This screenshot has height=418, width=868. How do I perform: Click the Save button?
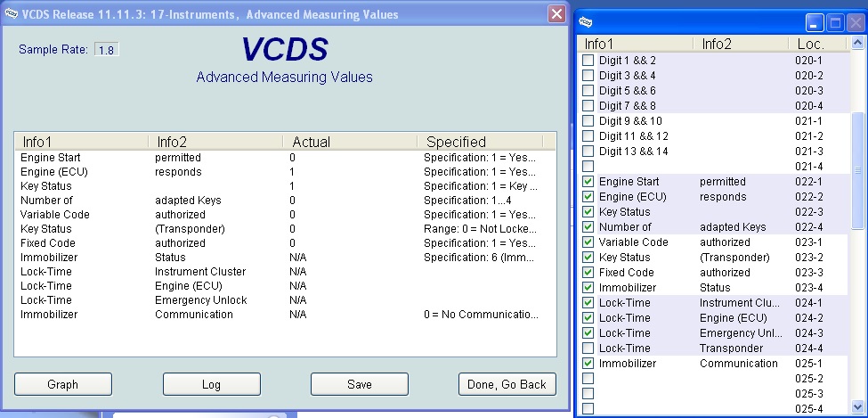360,384
